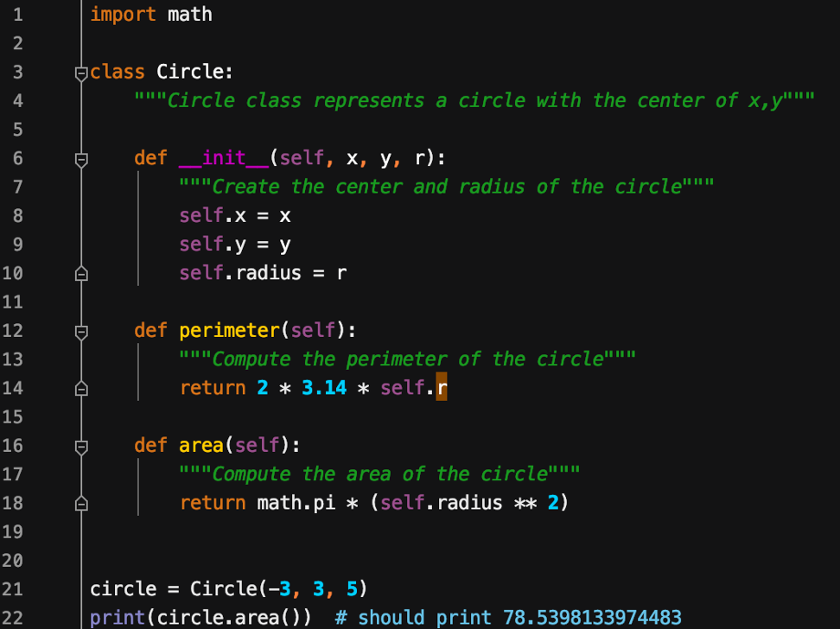Click the fold-end marker below self.radius line
Image resolution: width=840 pixels, height=629 pixels.
pos(80,273)
